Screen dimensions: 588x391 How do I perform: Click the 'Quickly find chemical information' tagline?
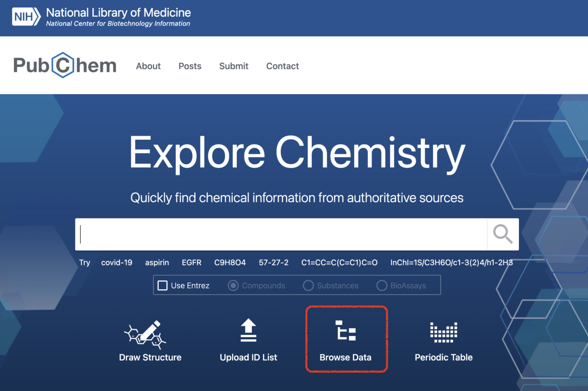tap(297, 198)
